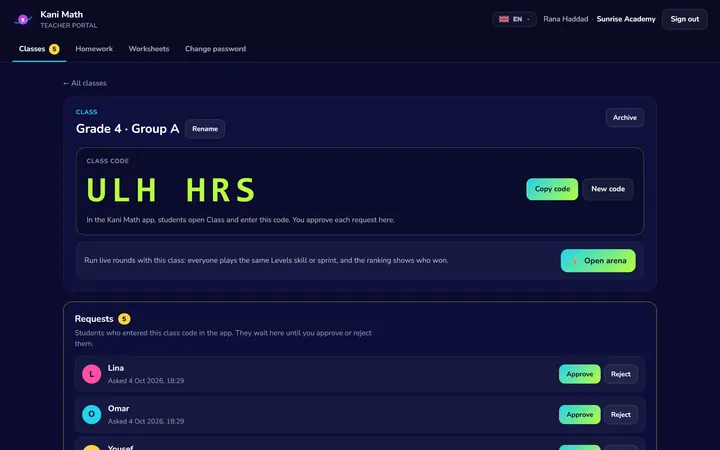
Task: Approve Omar's join request
Action: coord(579,415)
